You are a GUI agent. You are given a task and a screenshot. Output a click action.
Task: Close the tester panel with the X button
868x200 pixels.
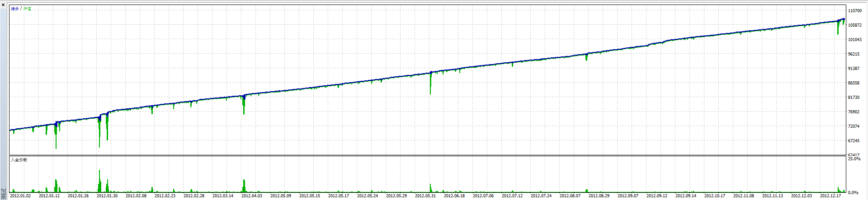(3, 5)
